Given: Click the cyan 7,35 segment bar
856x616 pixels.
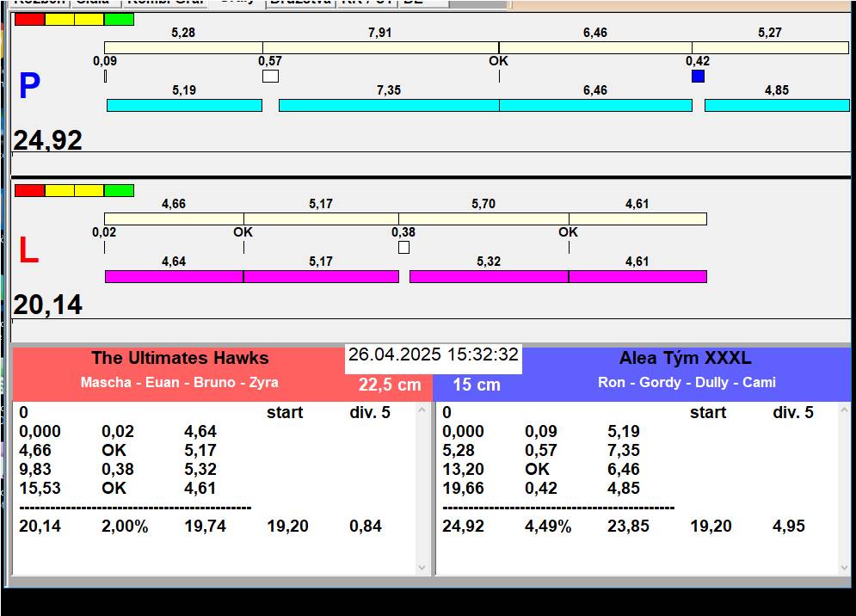Looking at the screenshot, I should 389,105.
